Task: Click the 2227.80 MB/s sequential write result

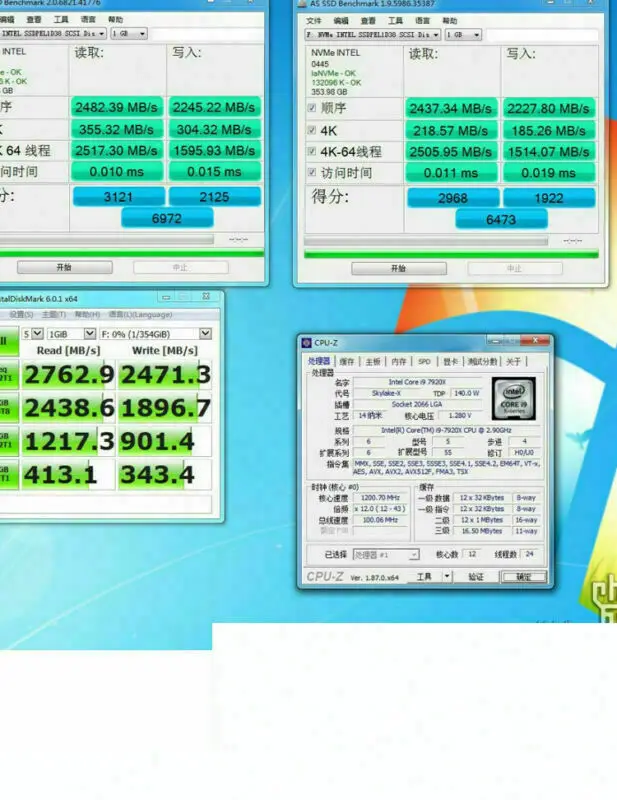Action: tap(549, 108)
